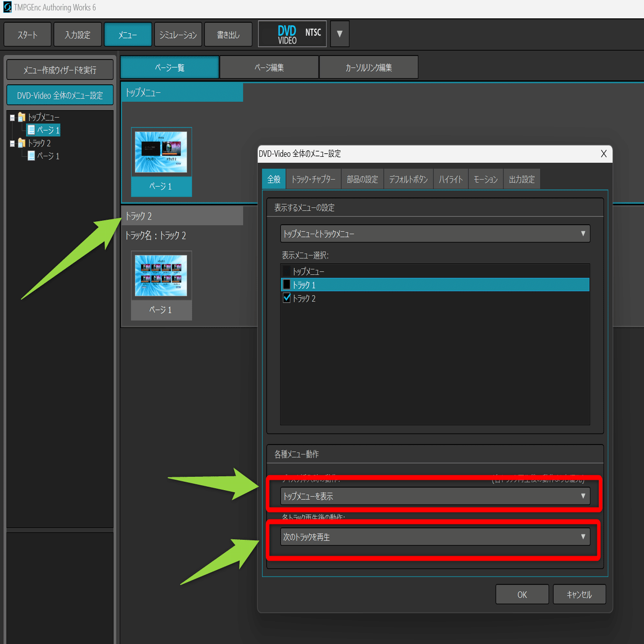Open the カーソルリンク編集 tab
The width and height of the screenshot is (644, 644).
(x=369, y=67)
